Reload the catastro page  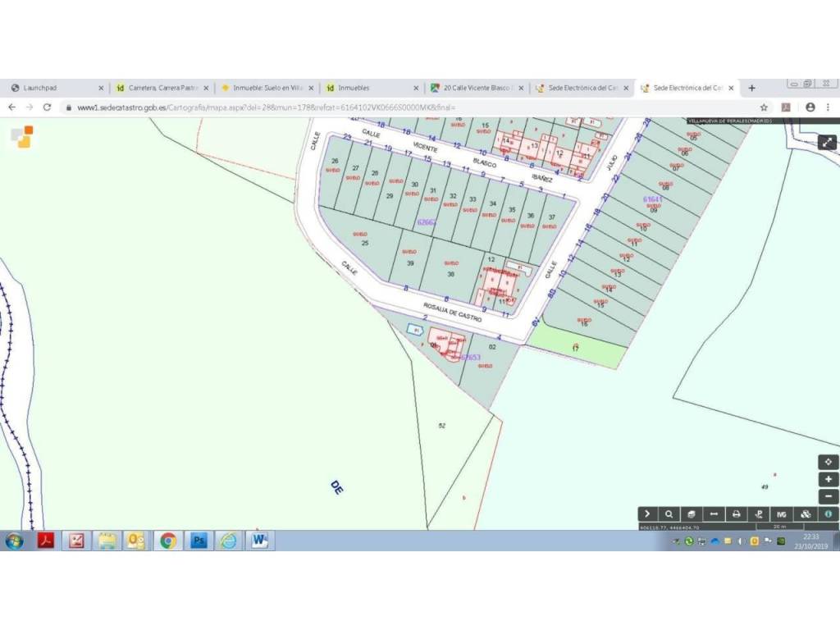click(48, 107)
